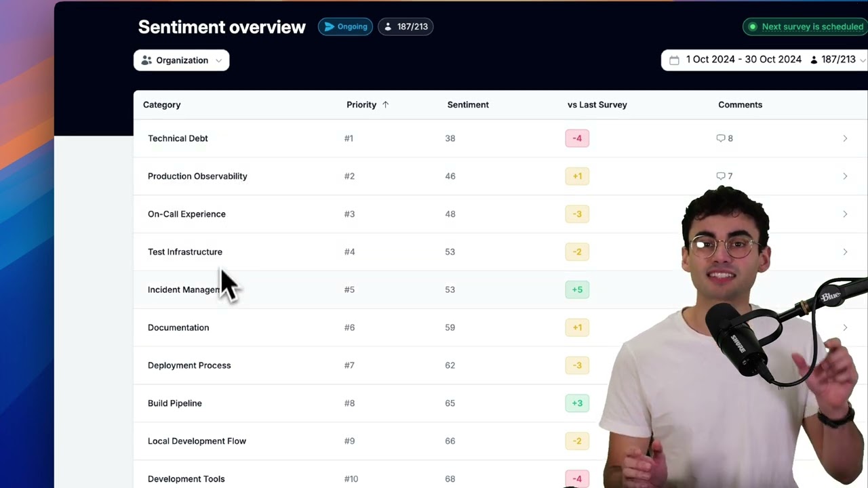Click the +5 badge in the Incident Management row
The height and width of the screenshot is (488, 868).
[x=577, y=289]
